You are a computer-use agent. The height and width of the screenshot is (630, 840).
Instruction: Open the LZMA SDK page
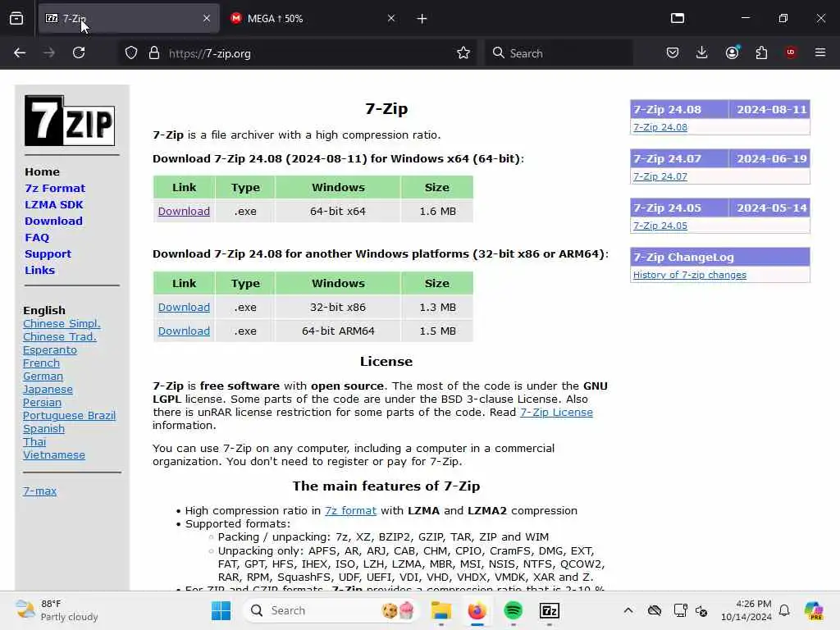click(54, 204)
